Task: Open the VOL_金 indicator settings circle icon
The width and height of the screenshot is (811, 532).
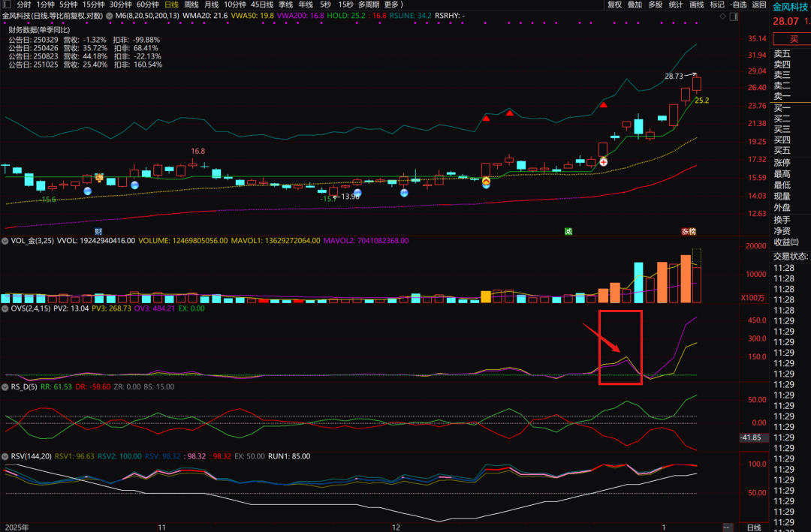Action: click(5, 241)
